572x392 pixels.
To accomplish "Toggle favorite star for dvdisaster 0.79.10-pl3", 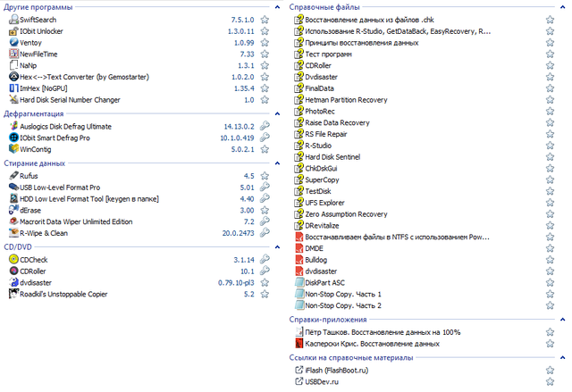I will (x=265, y=282).
